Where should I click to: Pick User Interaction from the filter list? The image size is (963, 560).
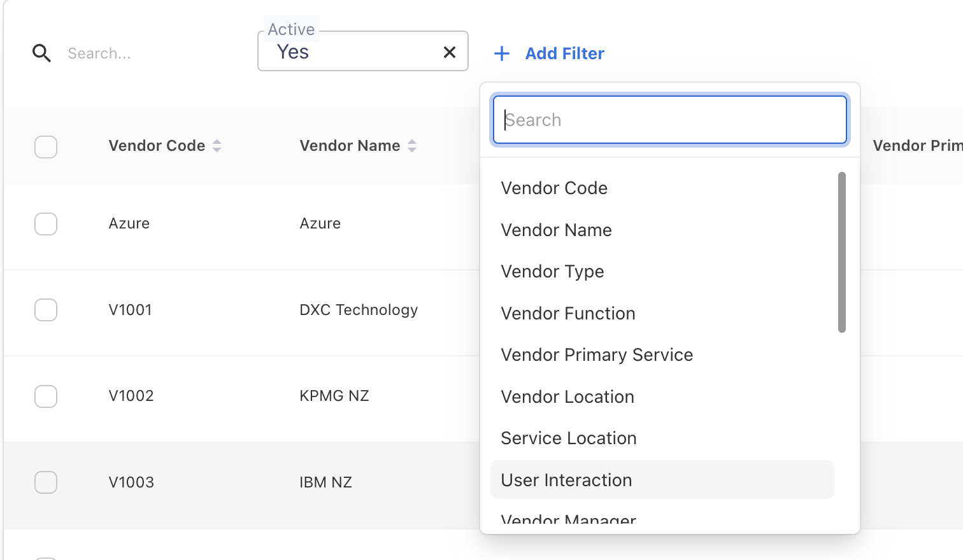[x=566, y=480]
